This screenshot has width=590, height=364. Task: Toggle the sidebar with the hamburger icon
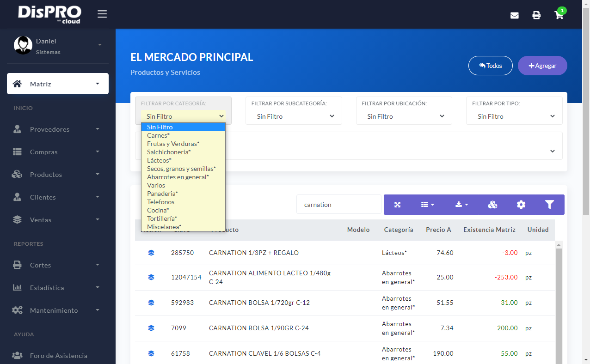click(x=102, y=13)
